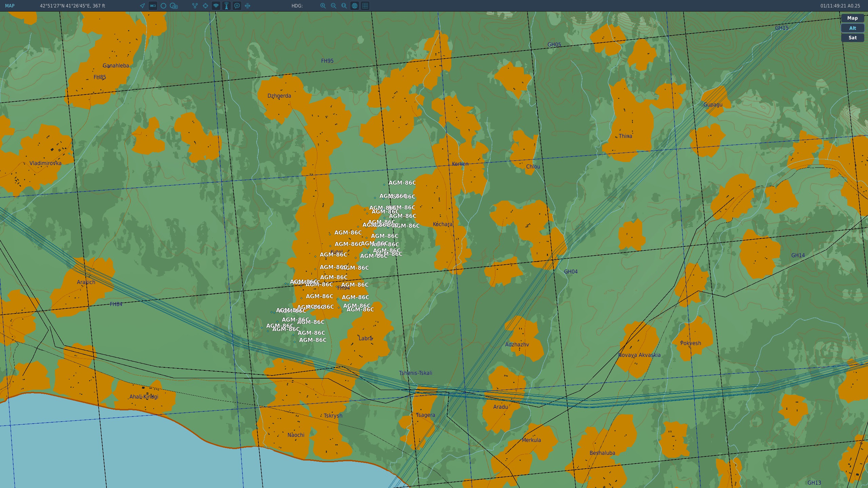Toggle the missile threat range icon
Screen dimensions: 868x488
click(x=226, y=6)
